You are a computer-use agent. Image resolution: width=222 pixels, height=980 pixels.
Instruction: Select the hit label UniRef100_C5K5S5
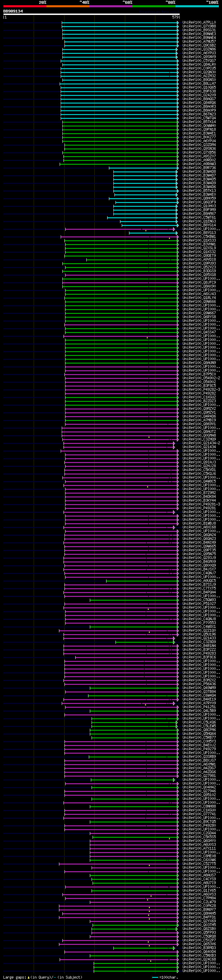coord(199,837)
